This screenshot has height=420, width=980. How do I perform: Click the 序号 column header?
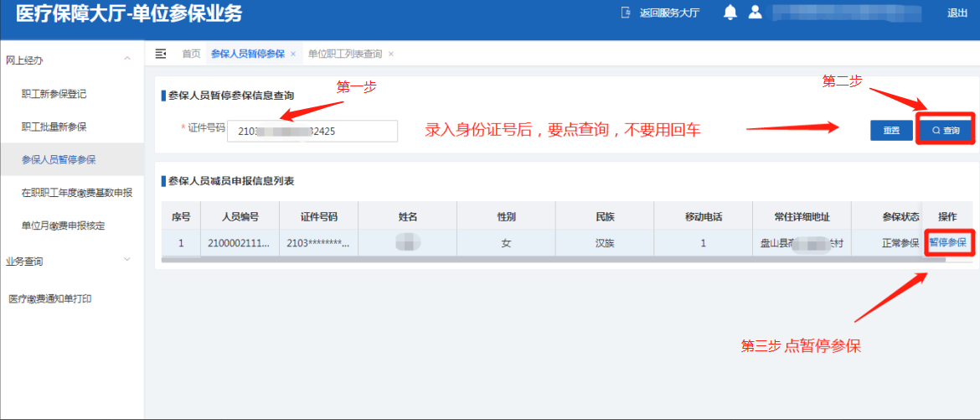point(181,216)
